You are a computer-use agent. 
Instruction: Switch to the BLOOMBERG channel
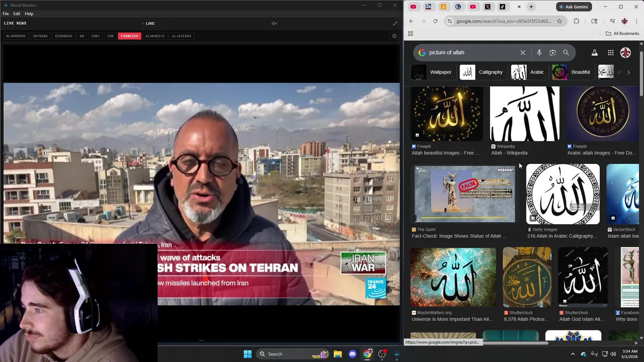tap(16, 36)
